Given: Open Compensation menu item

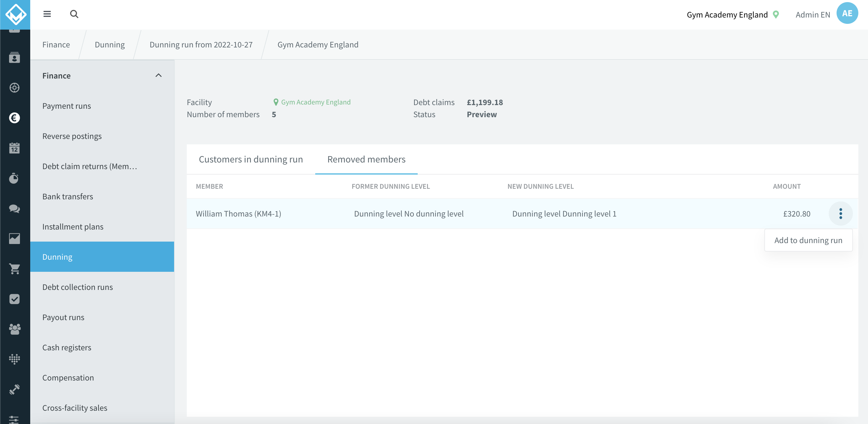Looking at the screenshot, I should pos(102,377).
